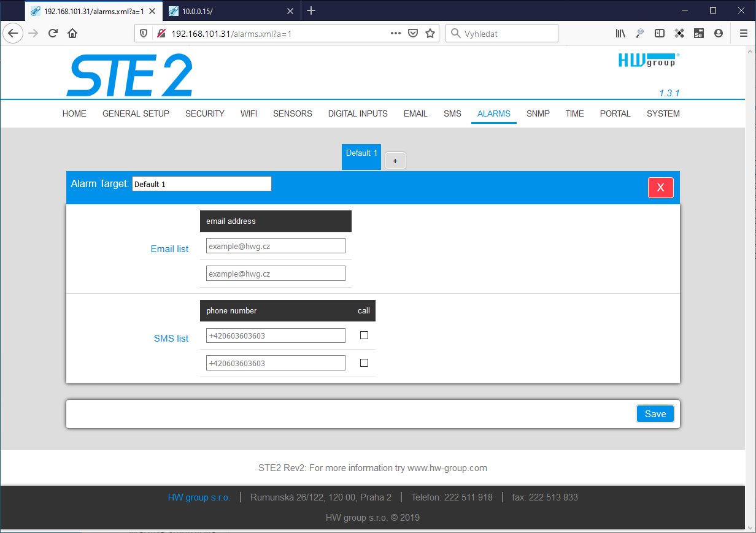Save the alarm settings
The height and width of the screenshot is (533, 756).
[655, 414]
